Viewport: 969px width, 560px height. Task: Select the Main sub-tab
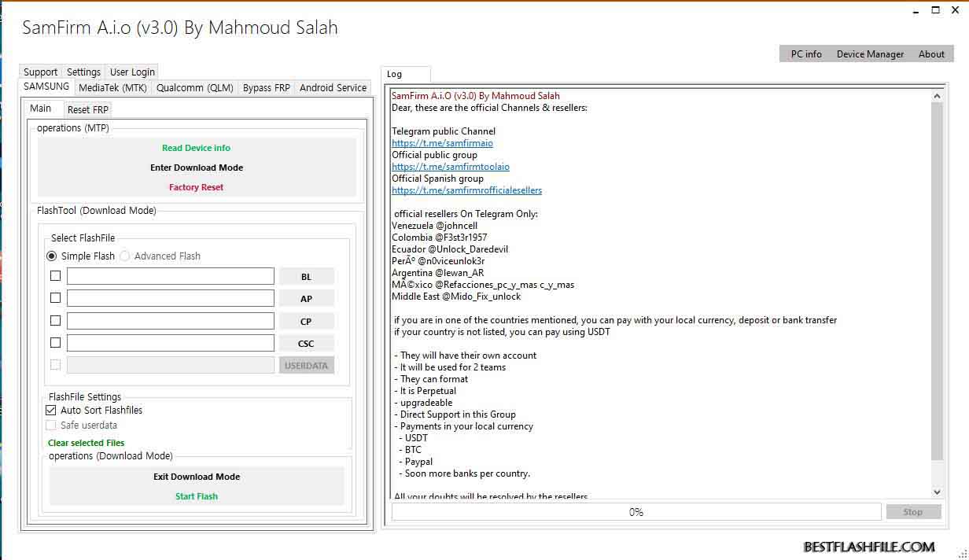click(x=41, y=109)
